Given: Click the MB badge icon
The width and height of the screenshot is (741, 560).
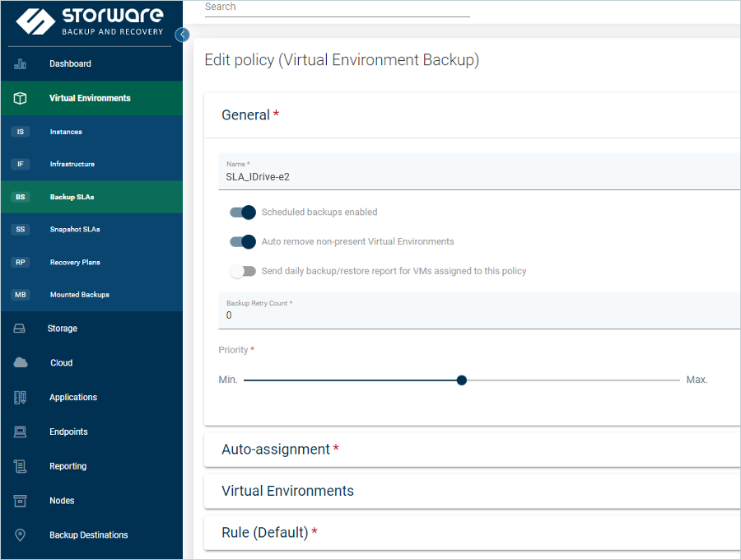Looking at the screenshot, I should point(21,295).
